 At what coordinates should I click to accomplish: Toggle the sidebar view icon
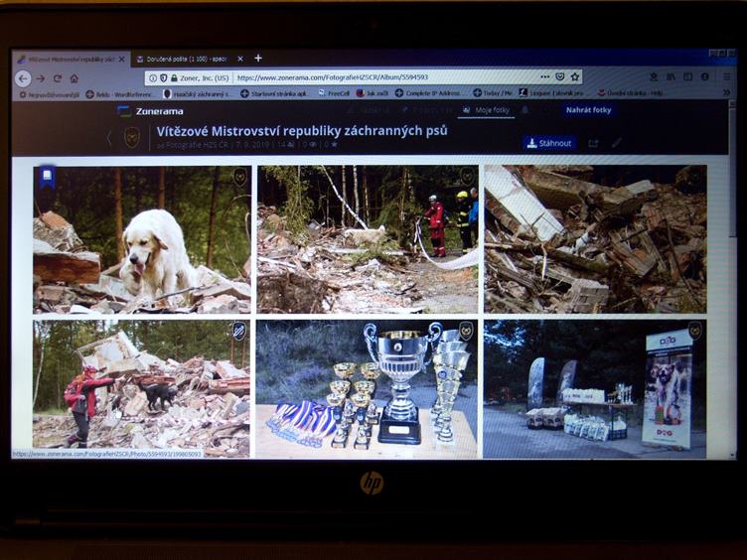pyautogui.click(x=688, y=76)
